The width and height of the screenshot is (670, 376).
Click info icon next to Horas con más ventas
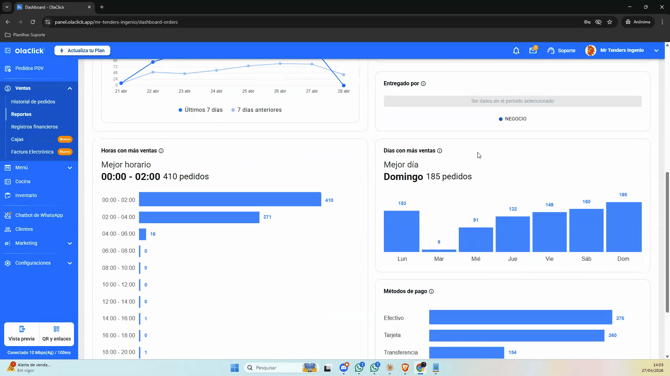click(161, 151)
